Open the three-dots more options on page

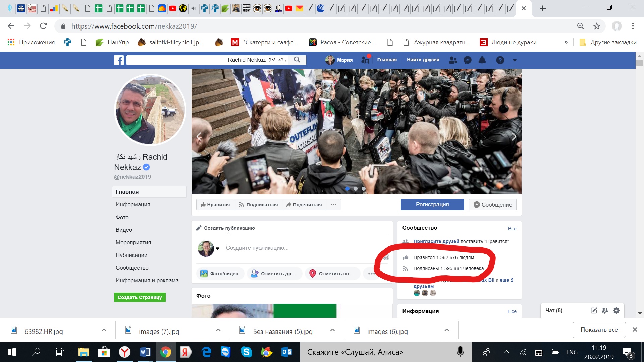[333, 205]
